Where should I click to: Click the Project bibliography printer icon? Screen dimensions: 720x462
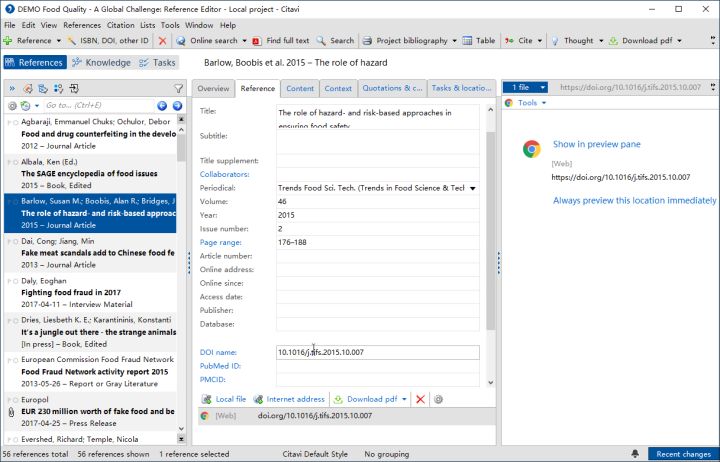tap(367, 40)
